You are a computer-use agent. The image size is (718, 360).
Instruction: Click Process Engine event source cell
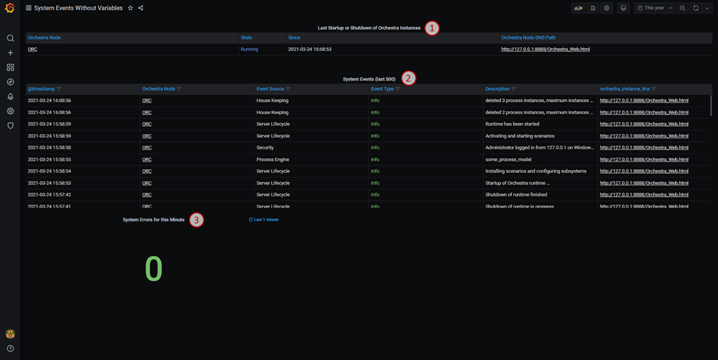coord(272,159)
